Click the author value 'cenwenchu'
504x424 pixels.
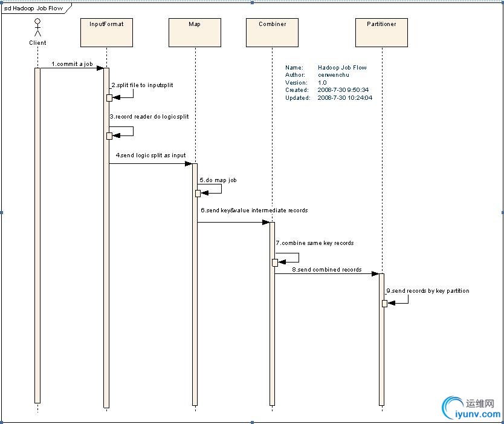[x=334, y=74]
